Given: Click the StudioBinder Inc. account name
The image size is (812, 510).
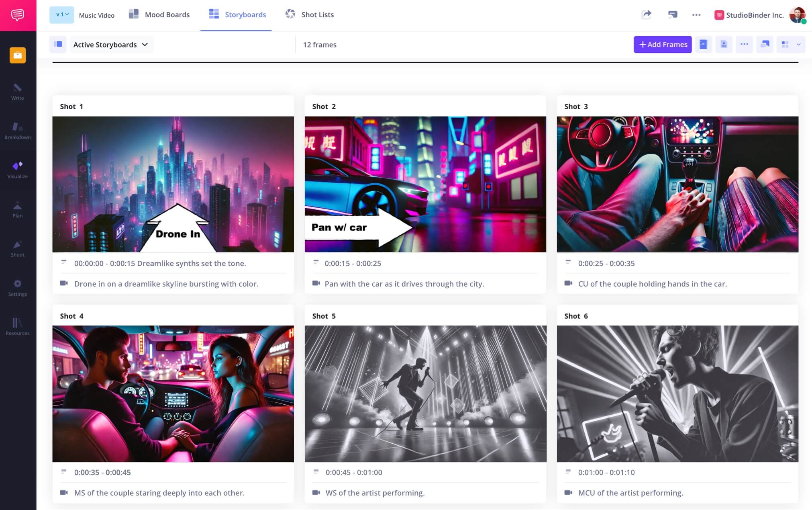Looking at the screenshot, I should [x=754, y=15].
